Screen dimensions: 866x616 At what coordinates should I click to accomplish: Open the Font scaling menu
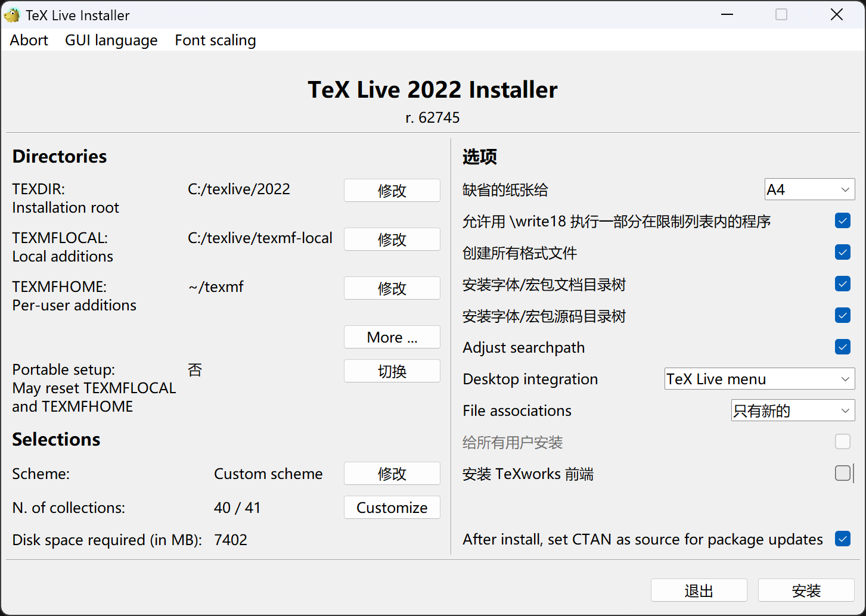[x=215, y=40]
